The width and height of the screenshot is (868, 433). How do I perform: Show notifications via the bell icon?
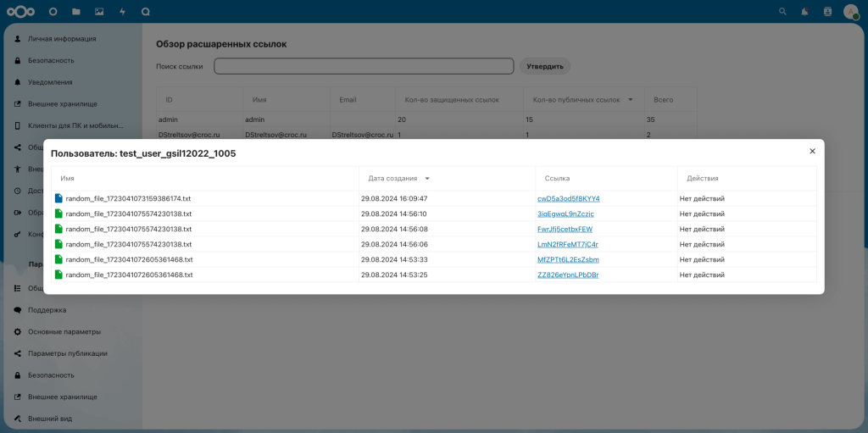[x=804, y=12]
